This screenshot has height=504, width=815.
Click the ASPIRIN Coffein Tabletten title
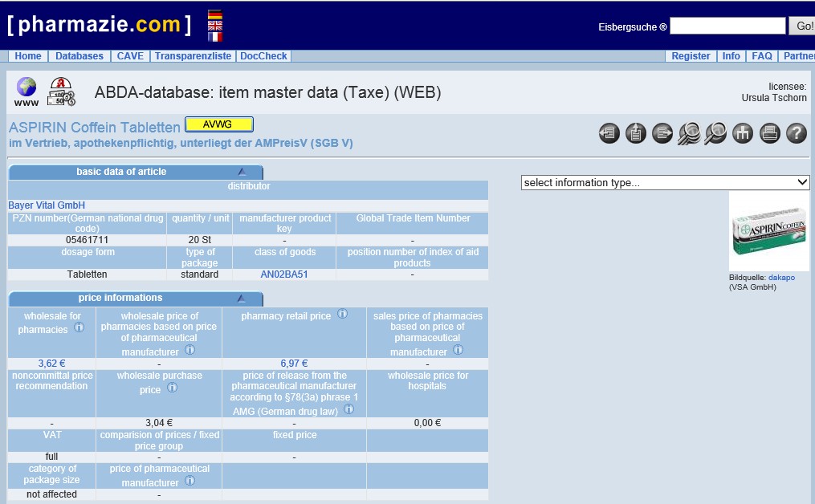point(94,128)
